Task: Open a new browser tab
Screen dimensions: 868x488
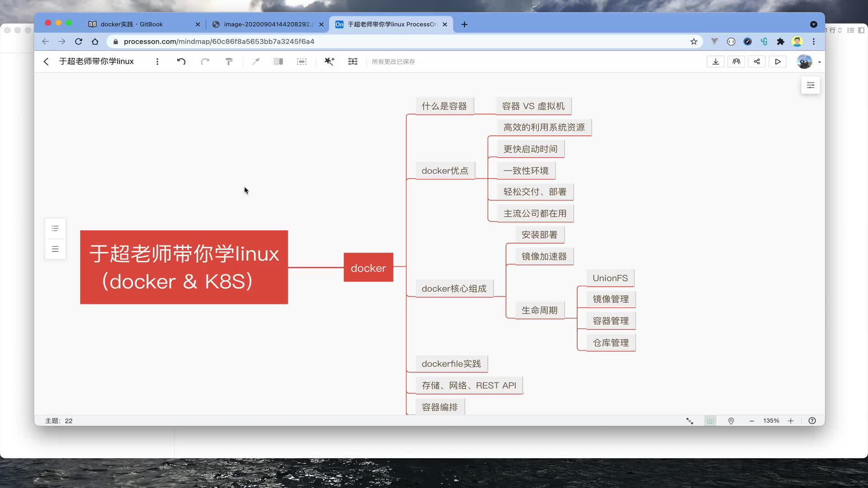Action: (464, 24)
